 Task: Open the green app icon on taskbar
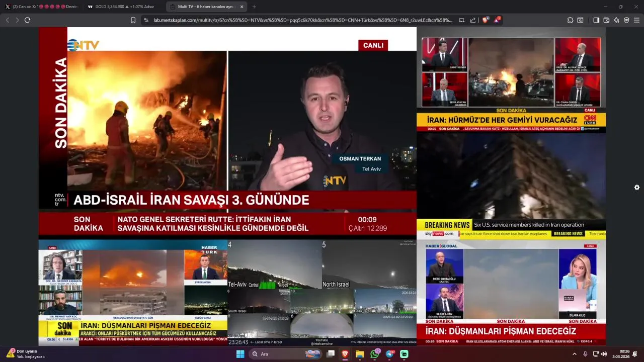coord(404,354)
